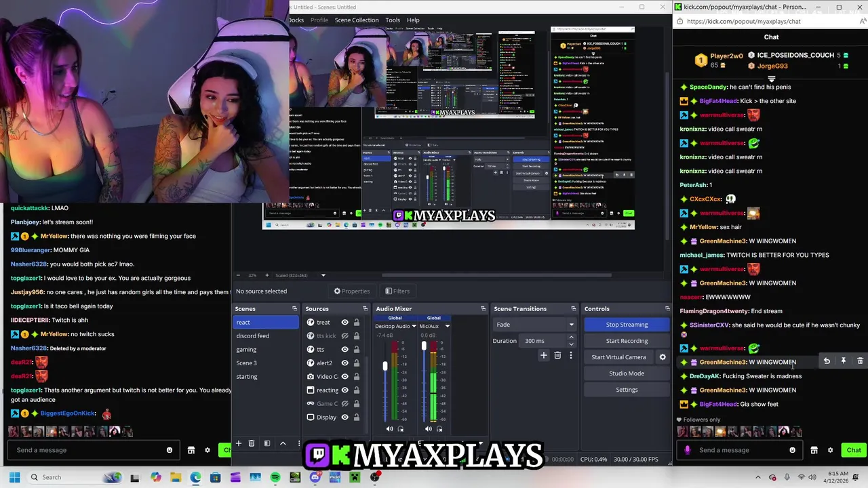This screenshot has height=488, width=868.
Task: Toggle monitoring headphone icon for Desktop Audio
Action: tap(401, 428)
